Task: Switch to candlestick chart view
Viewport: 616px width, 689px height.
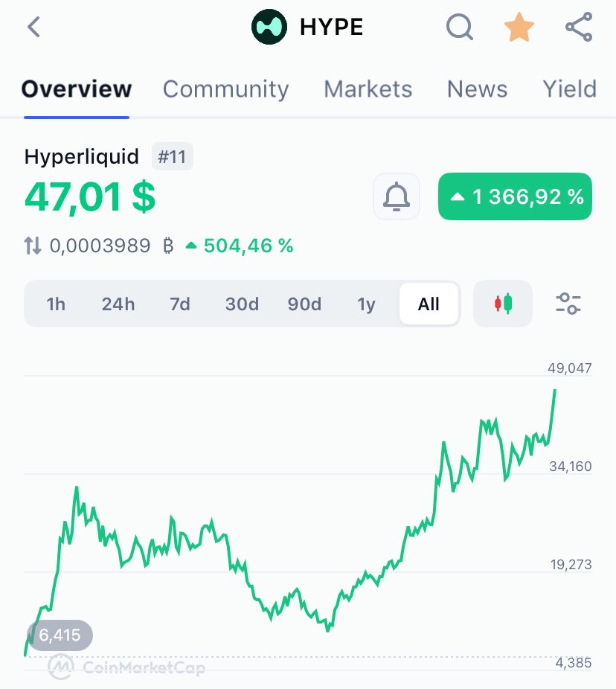Action: click(x=503, y=304)
